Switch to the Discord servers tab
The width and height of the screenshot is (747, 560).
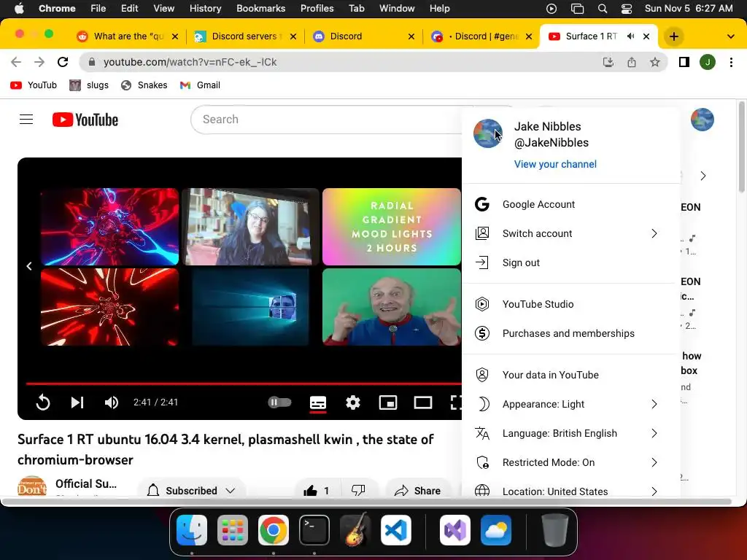(246, 36)
